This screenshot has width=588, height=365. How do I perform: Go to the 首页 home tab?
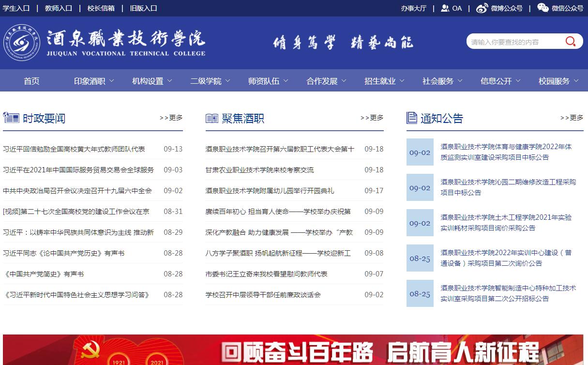point(31,81)
